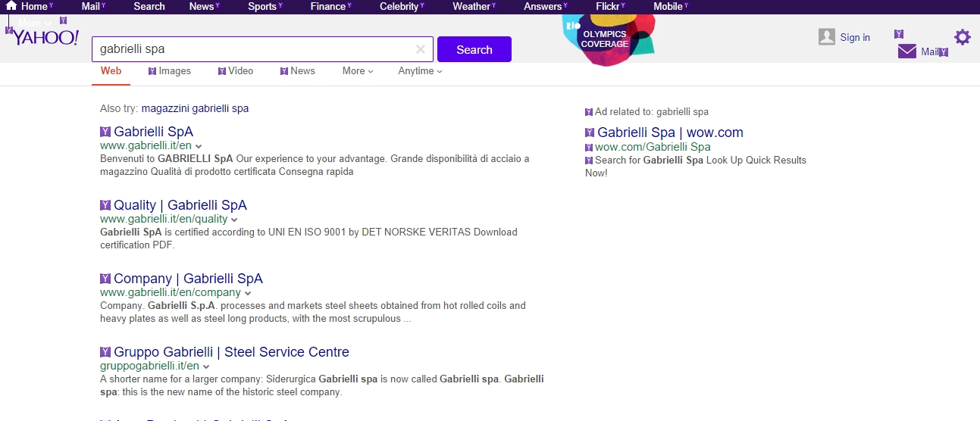Click the Mail text link near settings gear
This screenshot has height=421, width=980.
point(930,52)
